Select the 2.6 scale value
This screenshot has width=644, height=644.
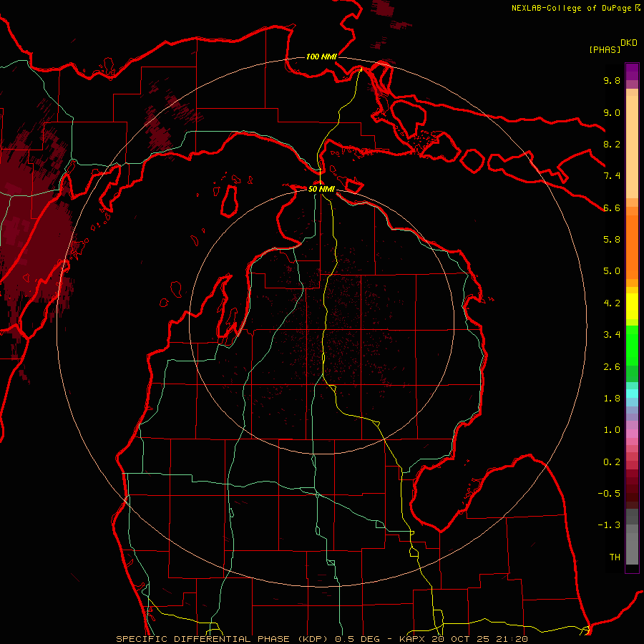[612, 367]
